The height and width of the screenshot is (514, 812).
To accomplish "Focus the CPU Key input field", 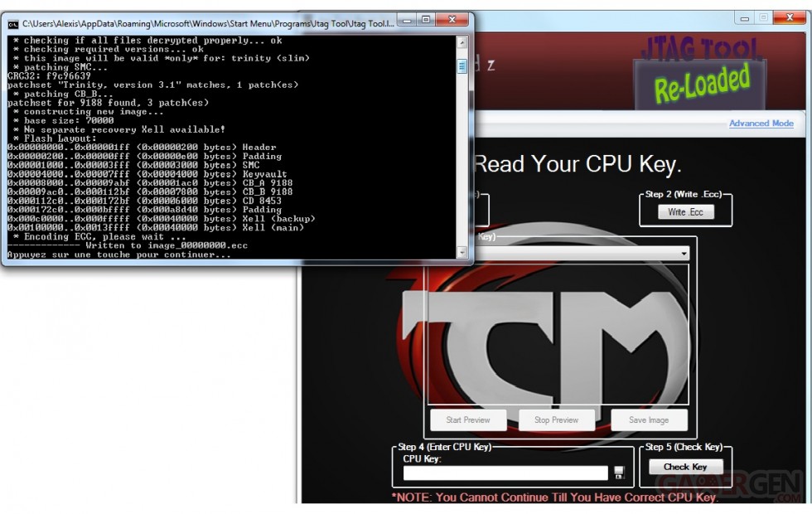I will [x=505, y=473].
